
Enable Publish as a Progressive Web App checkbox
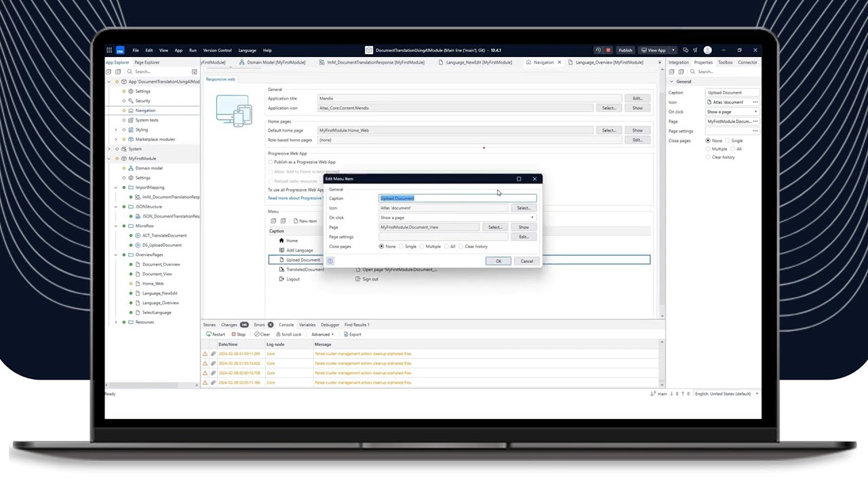pos(271,163)
